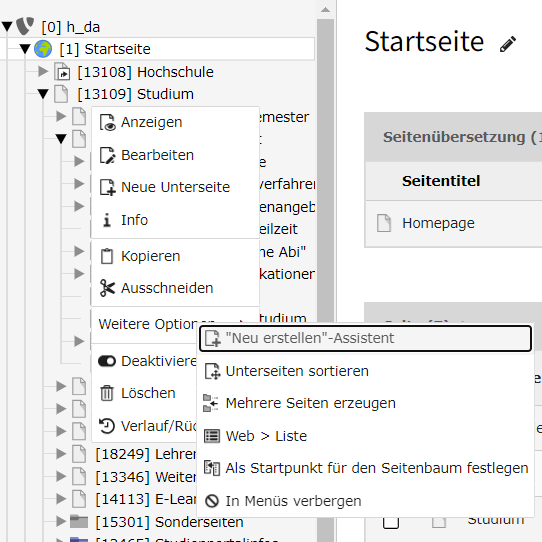
Task: Select Web > Liste in submenu
Action: tap(365, 436)
